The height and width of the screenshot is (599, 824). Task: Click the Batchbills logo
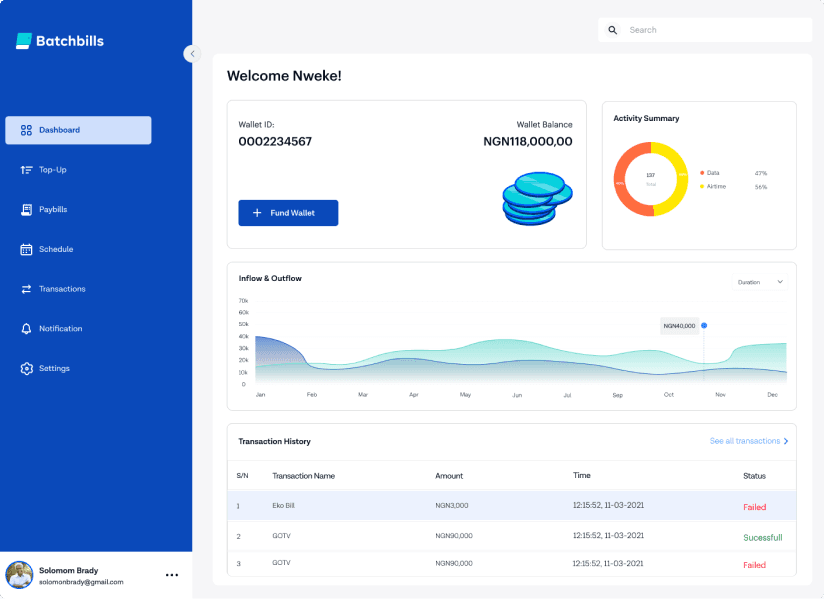(x=60, y=41)
